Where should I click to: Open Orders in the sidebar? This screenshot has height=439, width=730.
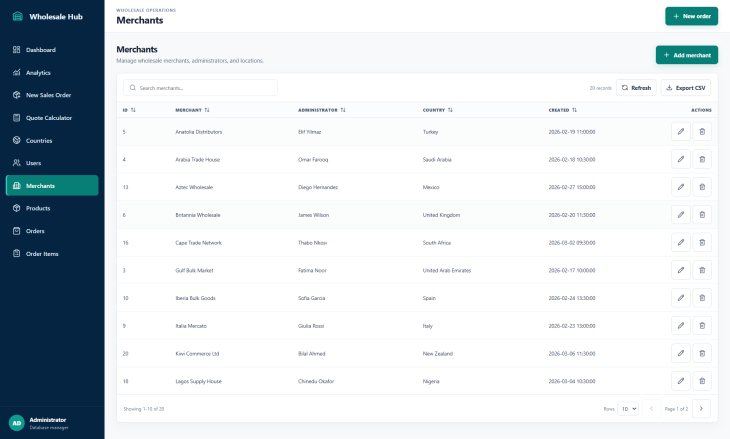(x=52, y=231)
